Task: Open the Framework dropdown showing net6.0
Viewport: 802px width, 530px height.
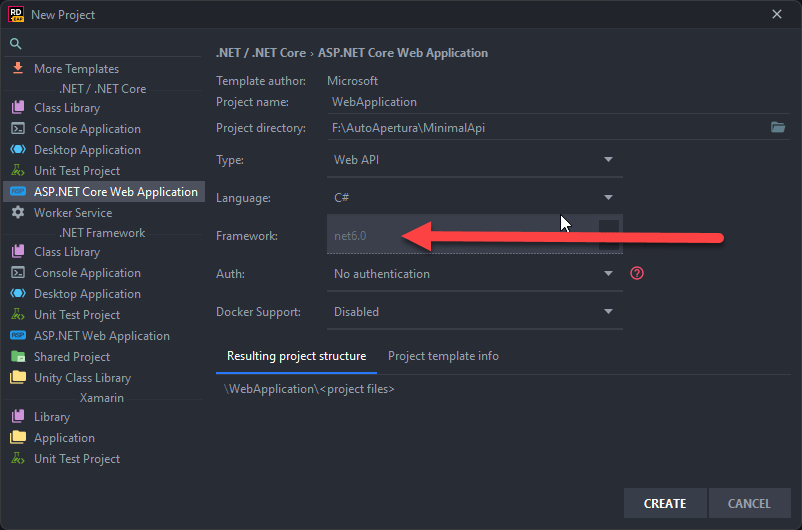Action: point(475,235)
